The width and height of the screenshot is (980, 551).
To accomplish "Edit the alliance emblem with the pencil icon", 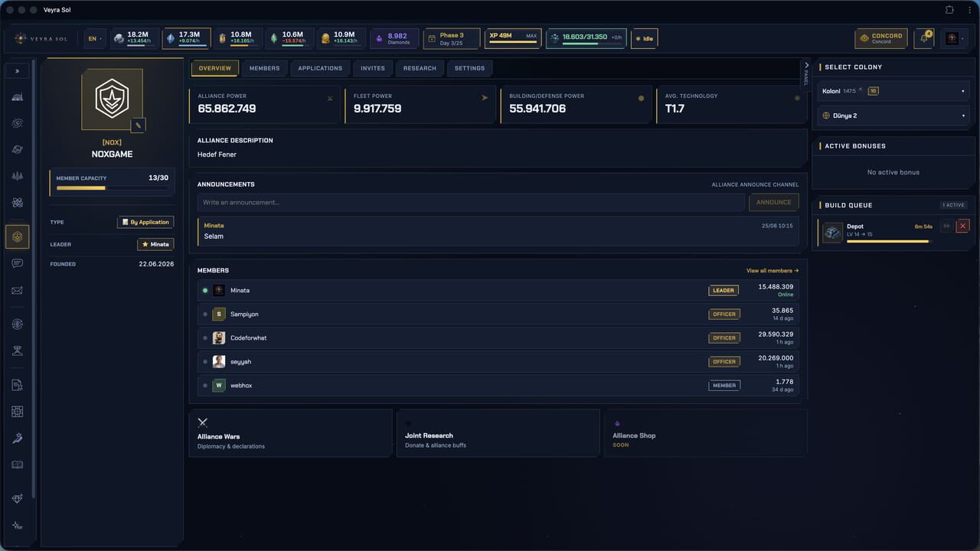I will 138,126.
